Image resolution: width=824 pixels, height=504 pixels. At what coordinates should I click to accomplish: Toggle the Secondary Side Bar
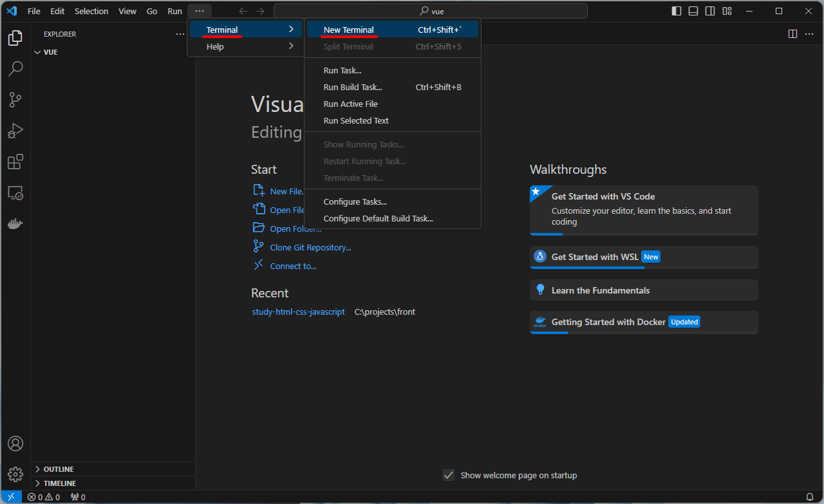[x=710, y=11]
